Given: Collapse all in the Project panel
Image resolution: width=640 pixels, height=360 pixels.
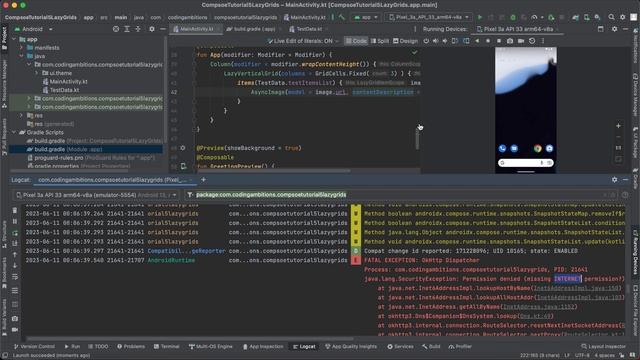Looking at the screenshot, I should (138, 29).
